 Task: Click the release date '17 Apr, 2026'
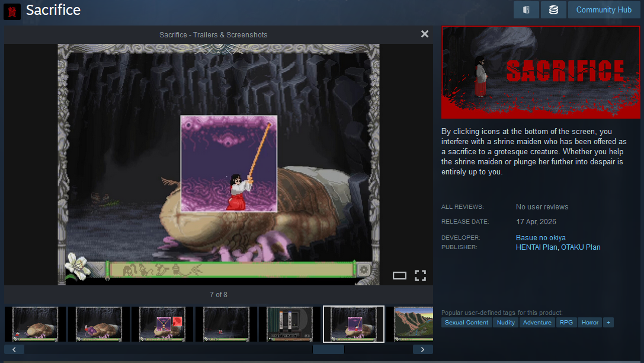536,222
